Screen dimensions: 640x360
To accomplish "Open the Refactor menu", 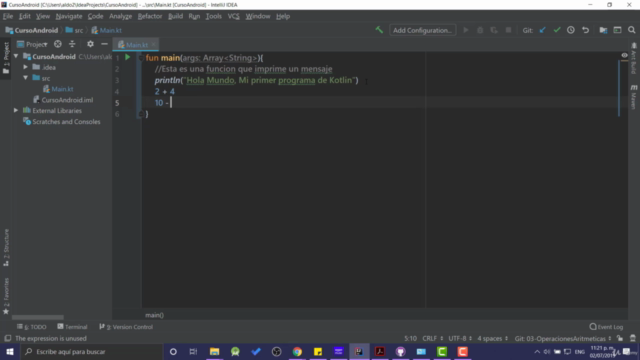I will pyautogui.click(x=150, y=16).
